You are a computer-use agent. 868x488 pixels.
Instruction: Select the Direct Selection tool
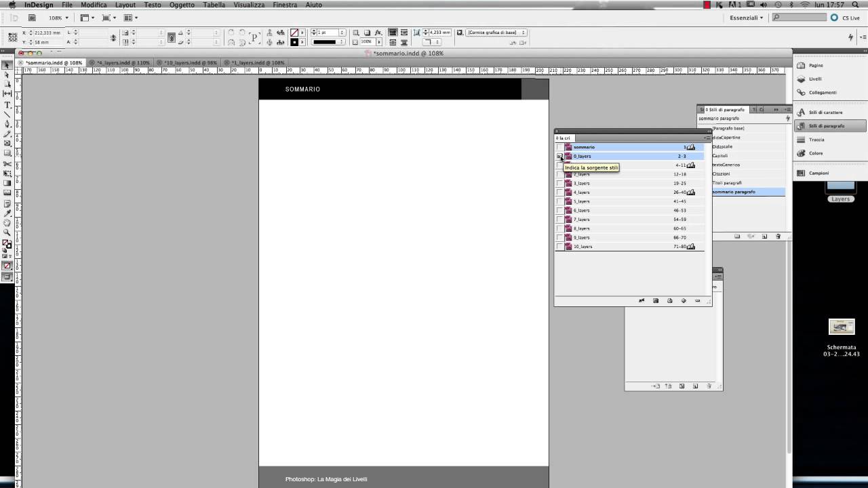tap(7, 75)
